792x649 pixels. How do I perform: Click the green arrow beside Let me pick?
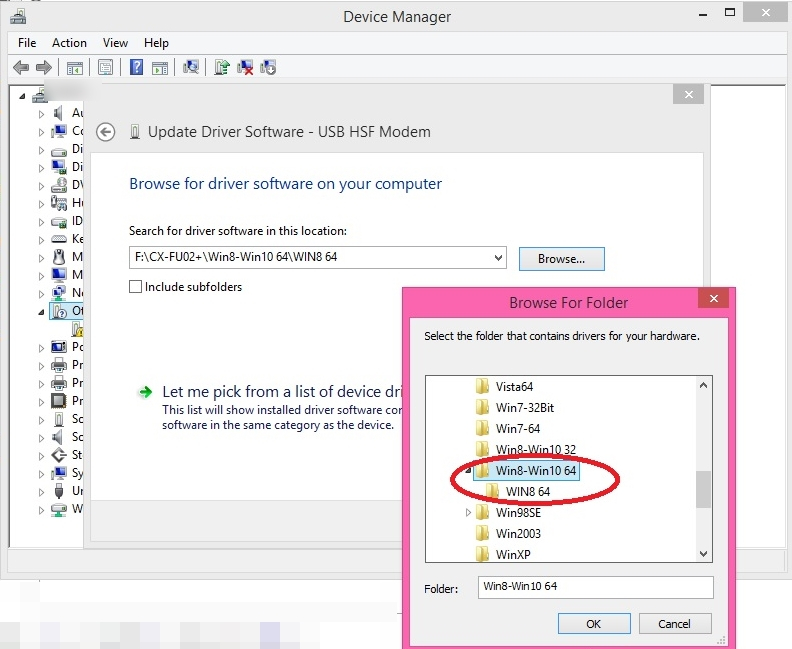[145, 392]
